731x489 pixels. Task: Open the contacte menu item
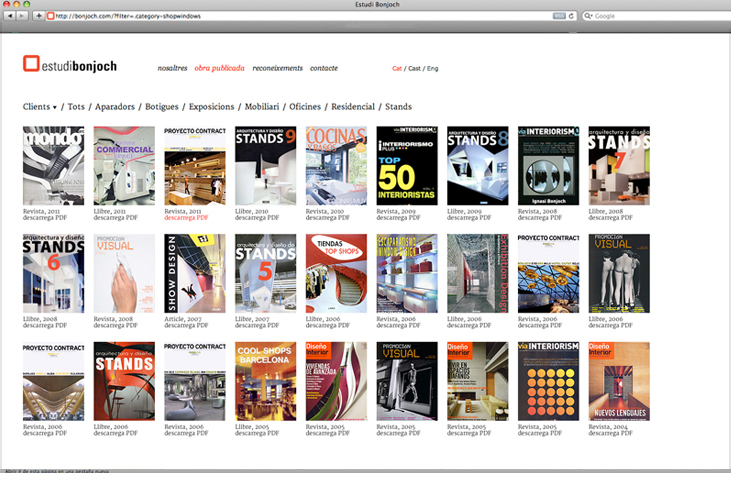(x=324, y=68)
